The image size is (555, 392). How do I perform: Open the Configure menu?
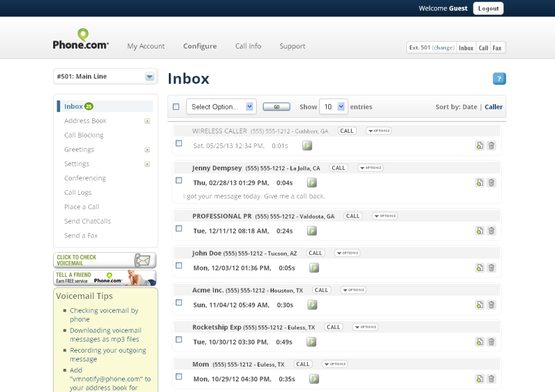coord(199,46)
